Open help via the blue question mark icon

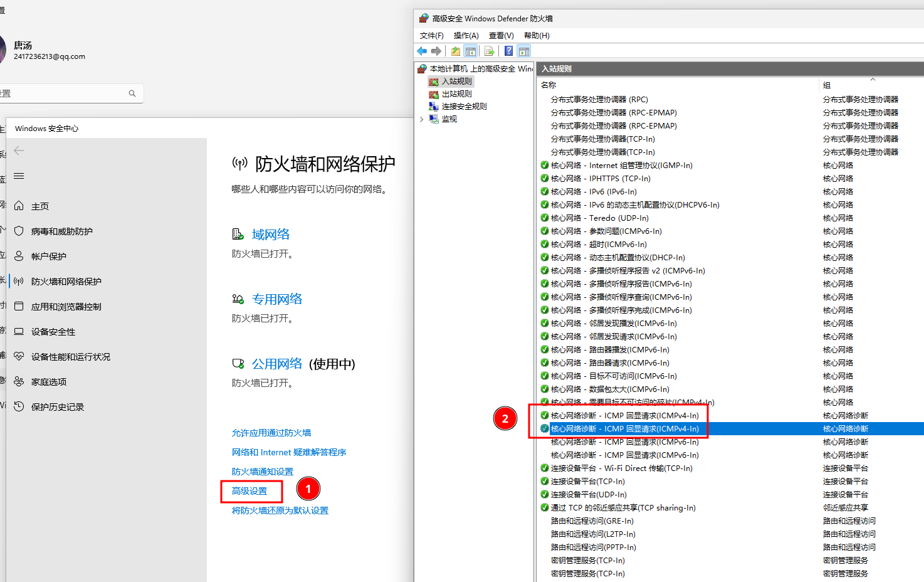[x=508, y=51]
